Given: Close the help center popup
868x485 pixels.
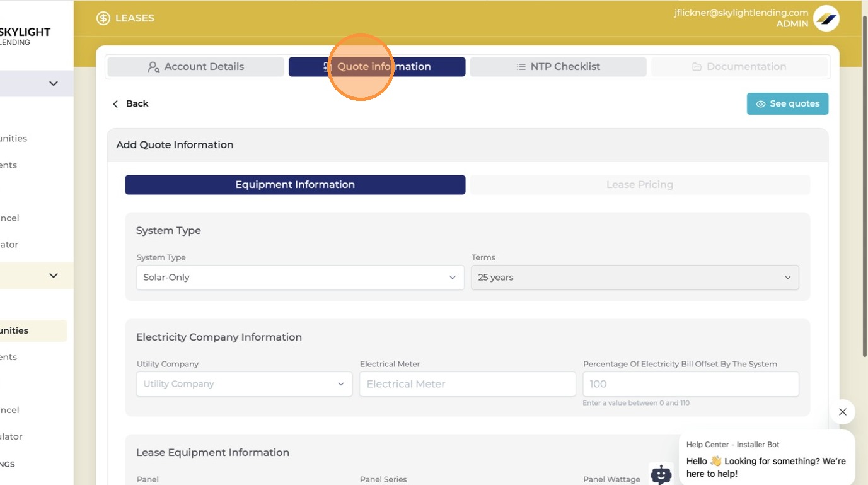Looking at the screenshot, I should click(x=843, y=412).
